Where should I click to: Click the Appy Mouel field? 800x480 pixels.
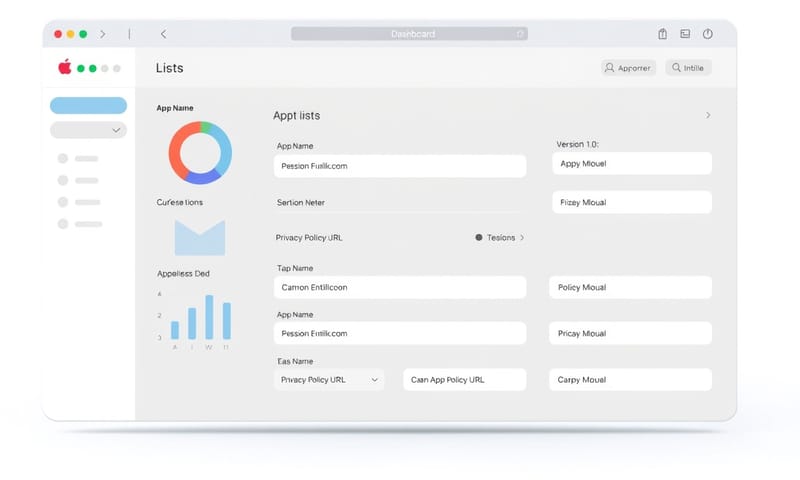pyautogui.click(x=632, y=164)
